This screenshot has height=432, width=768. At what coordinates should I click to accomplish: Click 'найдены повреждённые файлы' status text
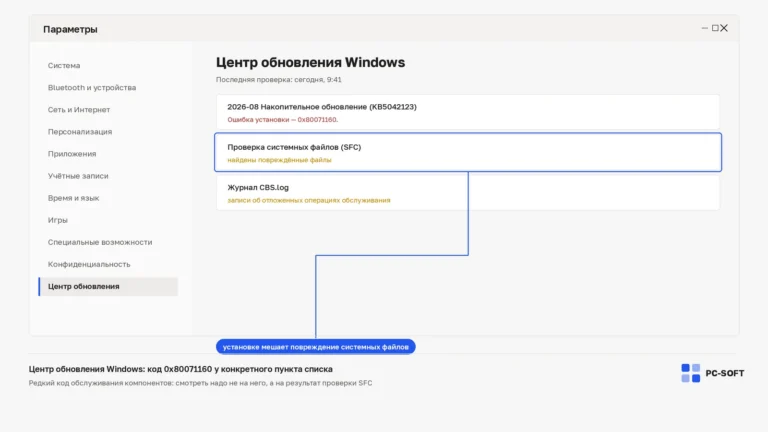(x=279, y=160)
